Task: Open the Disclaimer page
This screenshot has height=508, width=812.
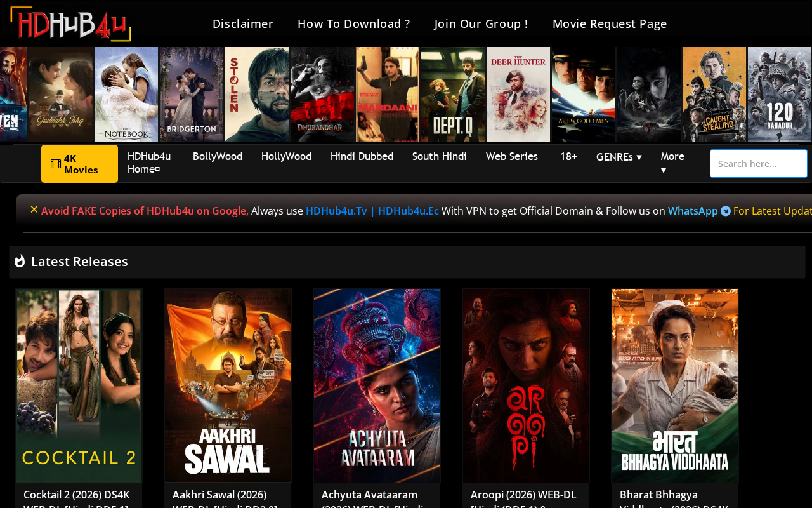Action: [x=243, y=23]
